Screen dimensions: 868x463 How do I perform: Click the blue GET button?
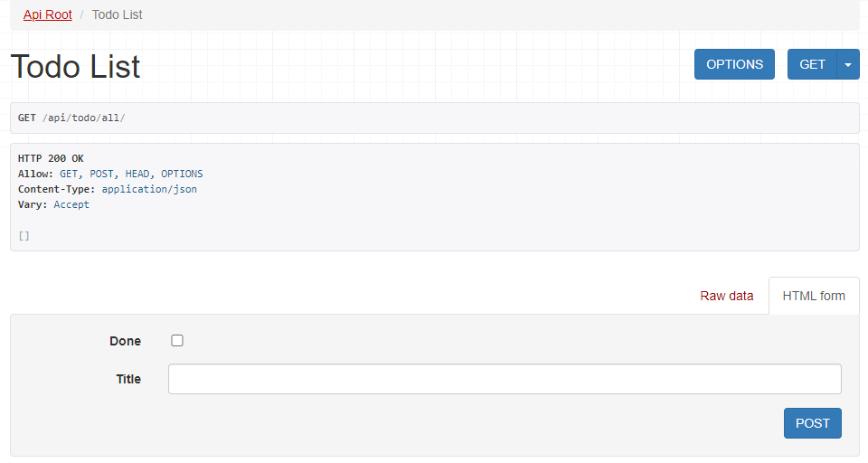click(x=812, y=64)
